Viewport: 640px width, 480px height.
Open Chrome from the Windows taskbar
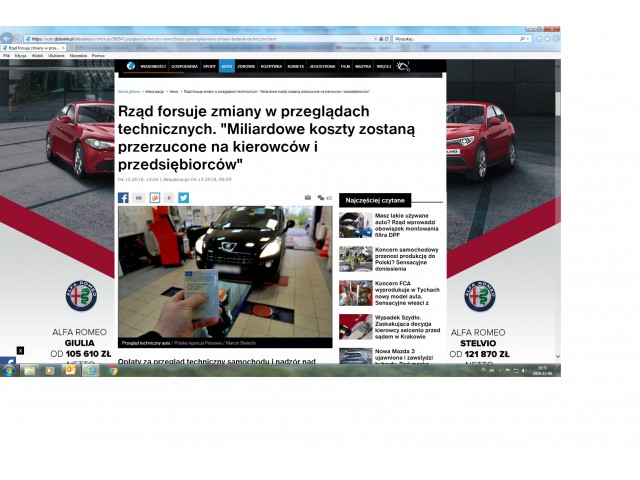[x=112, y=370]
